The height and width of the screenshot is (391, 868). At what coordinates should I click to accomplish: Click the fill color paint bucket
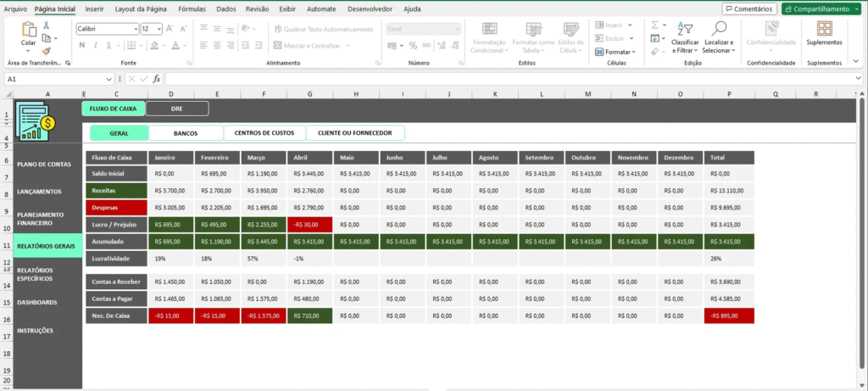click(x=154, y=46)
